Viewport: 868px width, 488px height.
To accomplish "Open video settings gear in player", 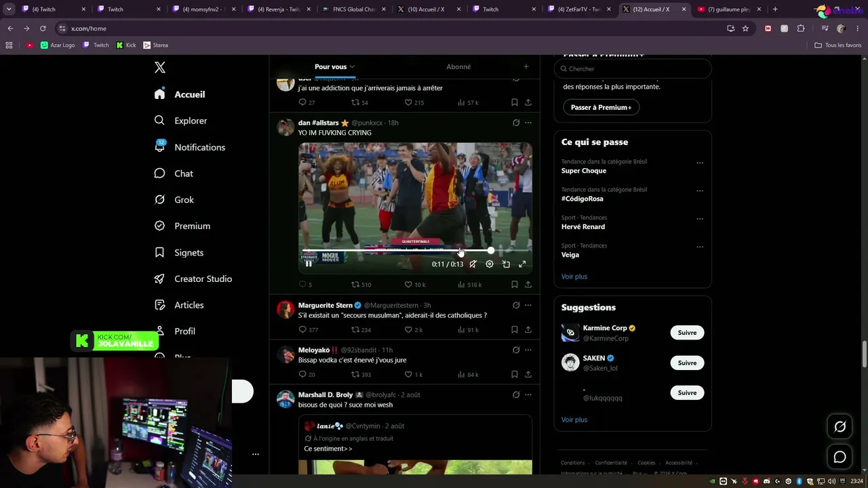I will 490,264.
